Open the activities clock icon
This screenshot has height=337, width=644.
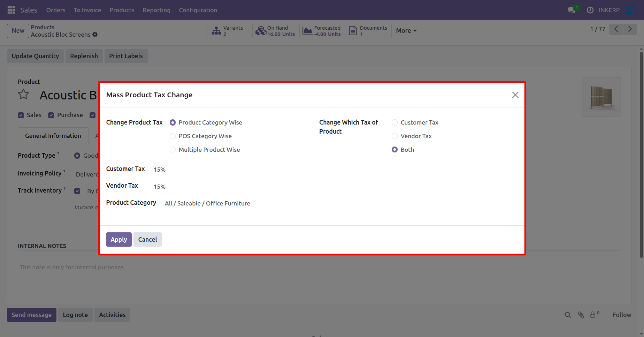[590, 10]
